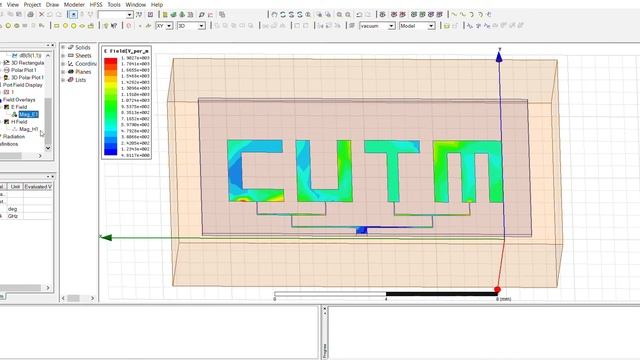Click the Polar Plot 1 report icon
The width and height of the screenshot is (640, 360).
pyautogui.click(x=7, y=70)
